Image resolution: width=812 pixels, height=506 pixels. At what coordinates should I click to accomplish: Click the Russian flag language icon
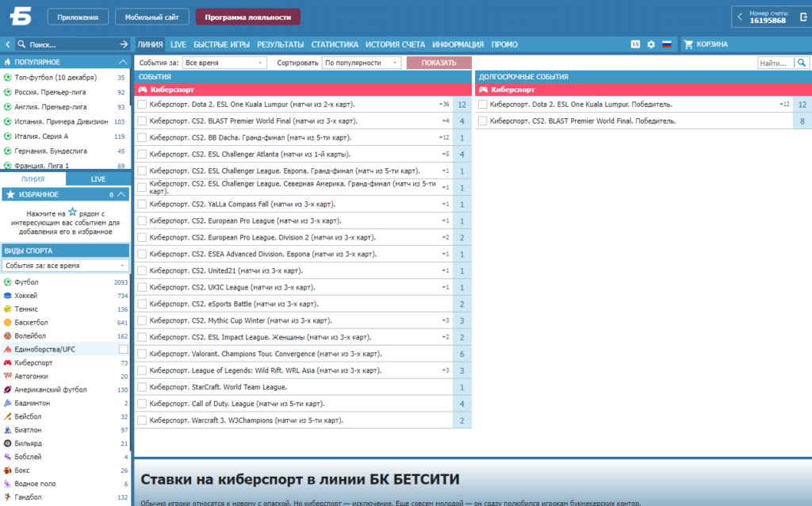(667, 44)
